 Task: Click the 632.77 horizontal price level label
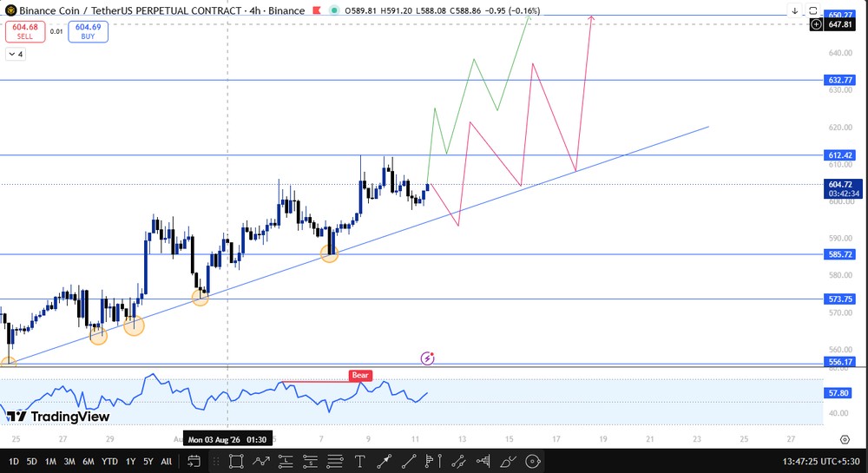point(839,80)
